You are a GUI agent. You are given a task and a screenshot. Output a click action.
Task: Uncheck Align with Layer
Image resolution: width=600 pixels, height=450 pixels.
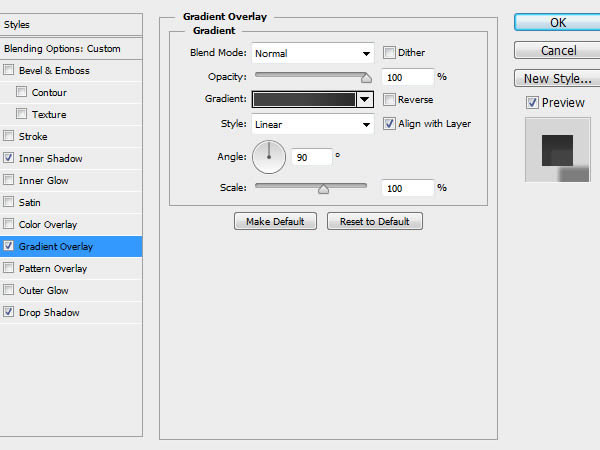point(389,124)
